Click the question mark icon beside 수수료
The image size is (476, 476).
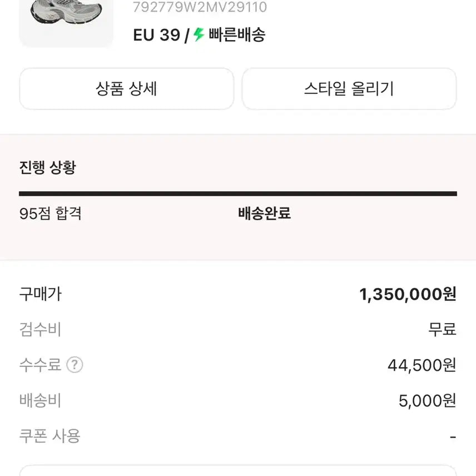[75, 365]
